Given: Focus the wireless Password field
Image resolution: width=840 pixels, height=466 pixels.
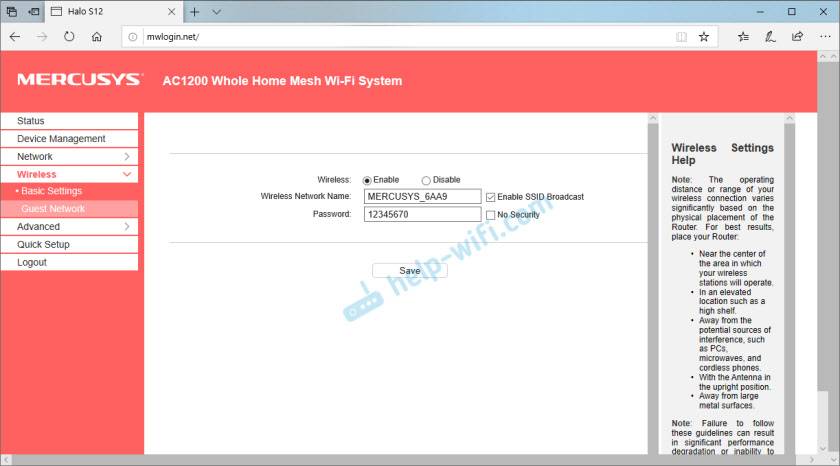Looking at the screenshot, I should coord(422,214).
